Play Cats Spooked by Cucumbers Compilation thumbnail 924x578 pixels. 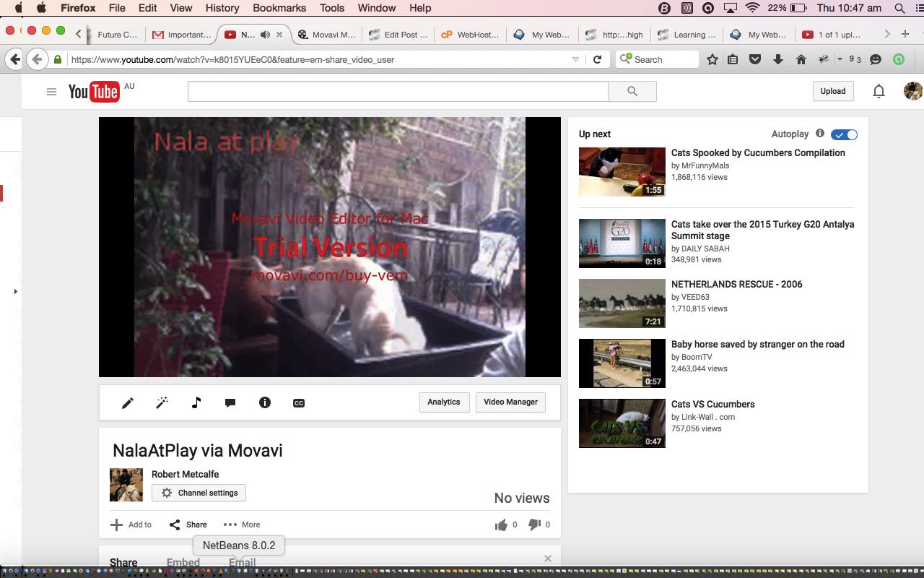[x=622, y=172]
